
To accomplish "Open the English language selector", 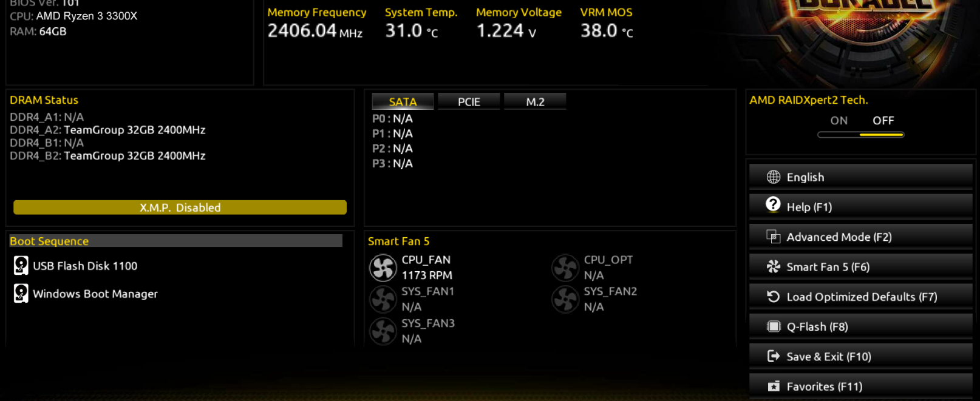I will pos(860,177).
